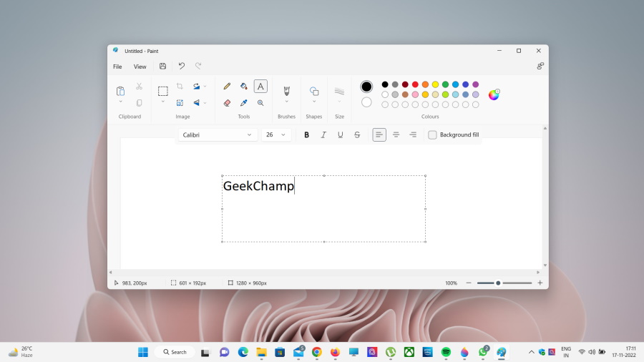Toggle Bold text formatting
The width and height of the screenshot is (644, 362).
[x=306, y=134]
